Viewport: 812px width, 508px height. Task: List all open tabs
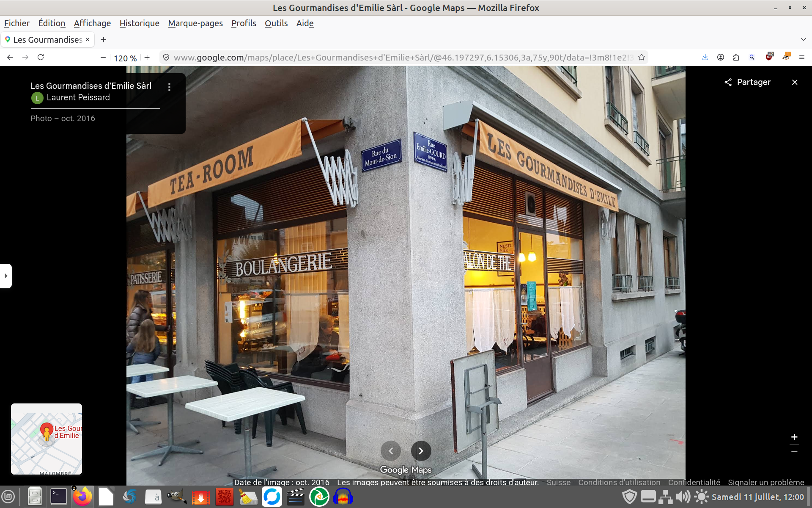click(x=803, y=39)
